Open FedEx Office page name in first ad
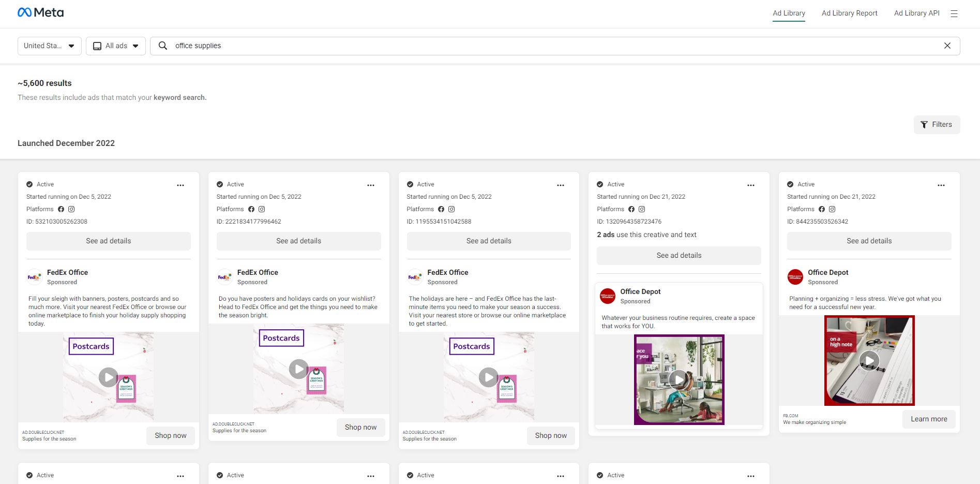980x484 pixels. 67,272
